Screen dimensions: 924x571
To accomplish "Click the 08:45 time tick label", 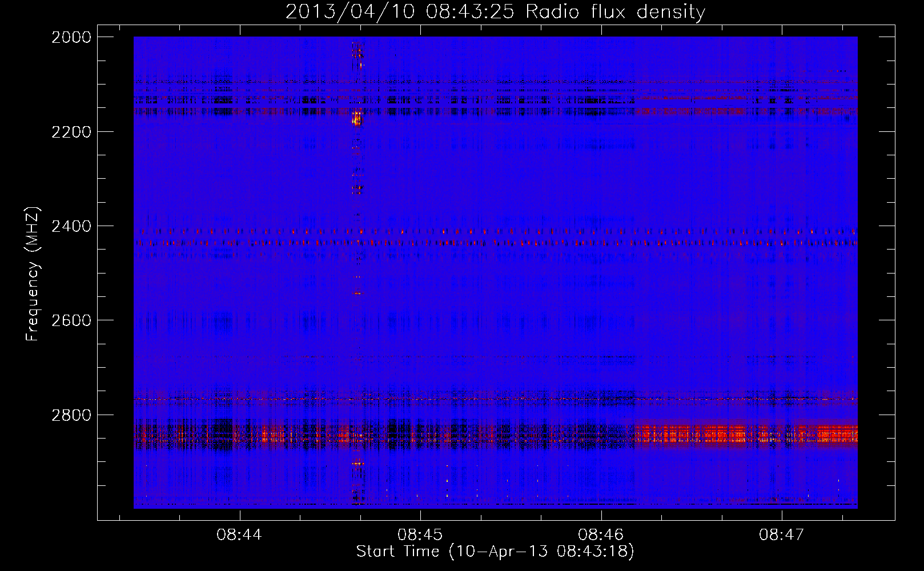I will (420, 534).
